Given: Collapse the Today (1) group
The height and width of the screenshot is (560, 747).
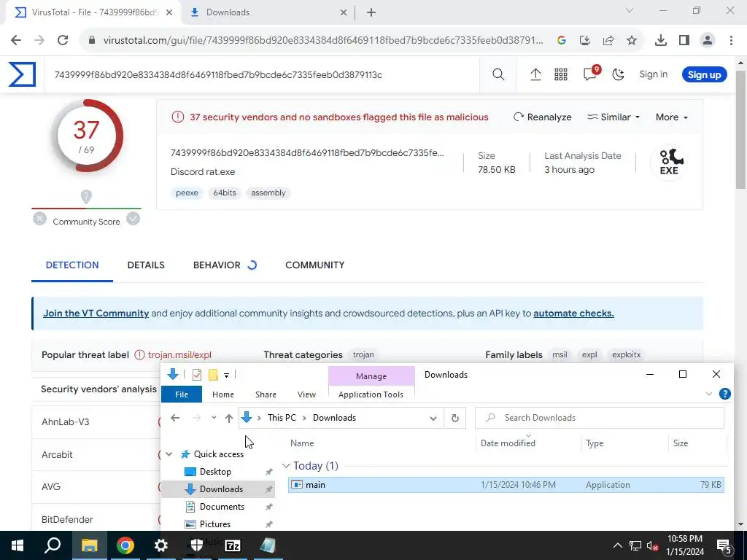Looking at the screenshot, I should (286, 466).
